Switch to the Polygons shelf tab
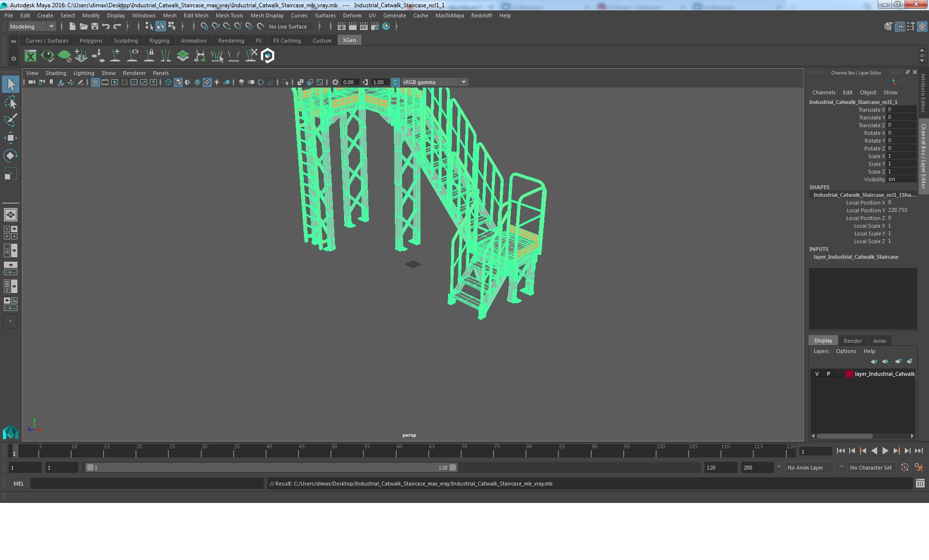Screen dimensions: 929x560 coord(91,41)
